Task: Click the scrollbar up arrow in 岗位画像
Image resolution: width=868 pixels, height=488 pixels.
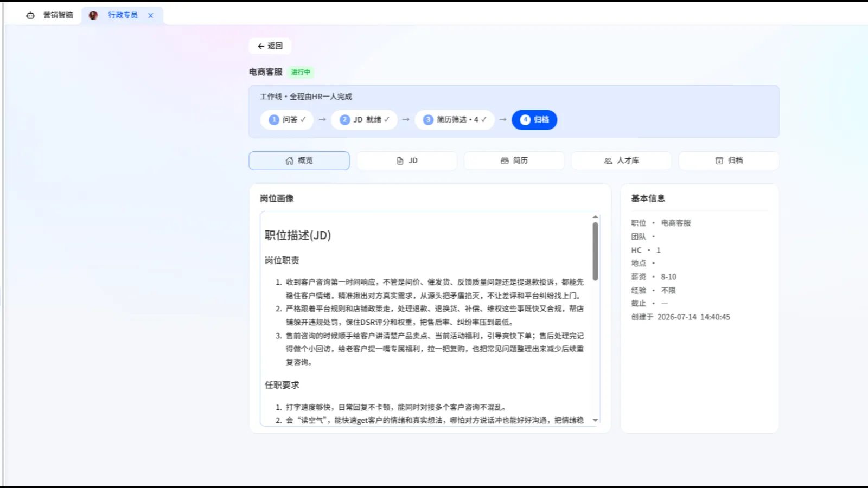Action: [595, 217]
